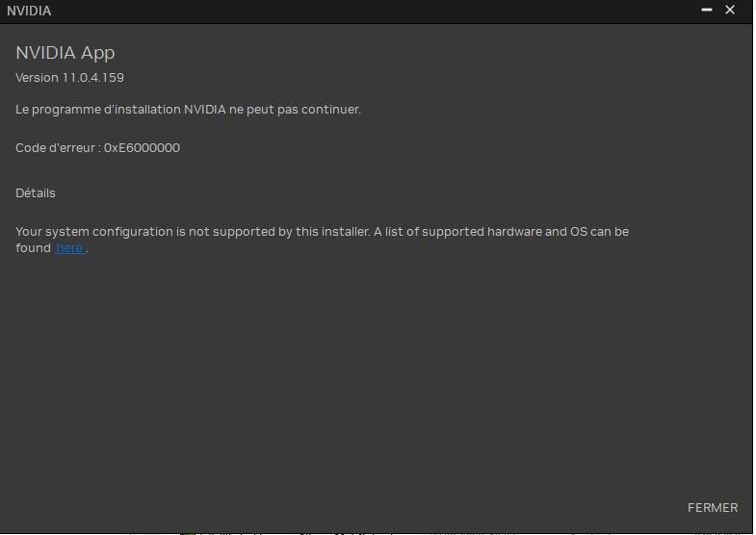Click the 'Code d'erreur' label
756x535 pixels.
click(56, 148)
